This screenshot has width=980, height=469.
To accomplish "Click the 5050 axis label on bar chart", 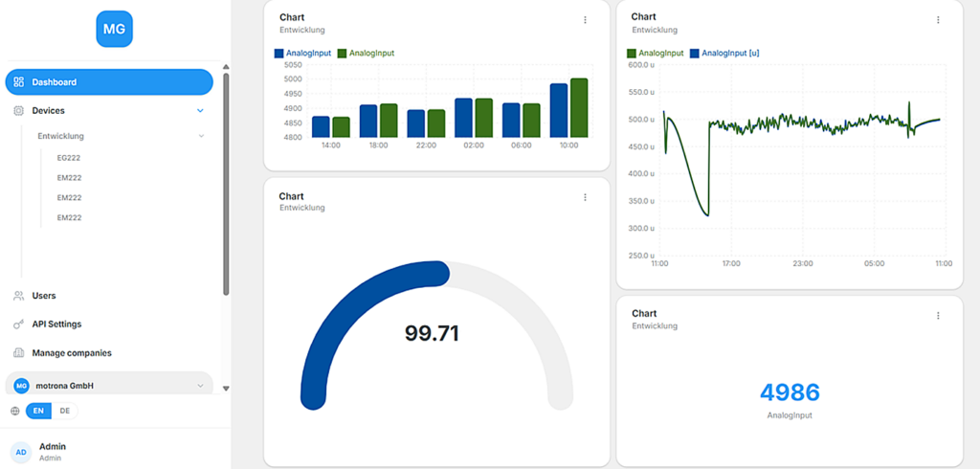I will (x=293, y=64).
